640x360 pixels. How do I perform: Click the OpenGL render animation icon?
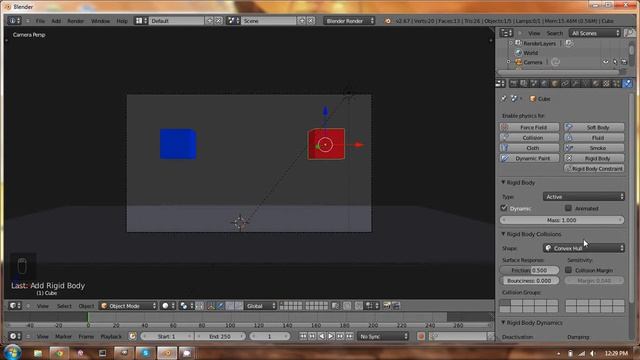396,306
